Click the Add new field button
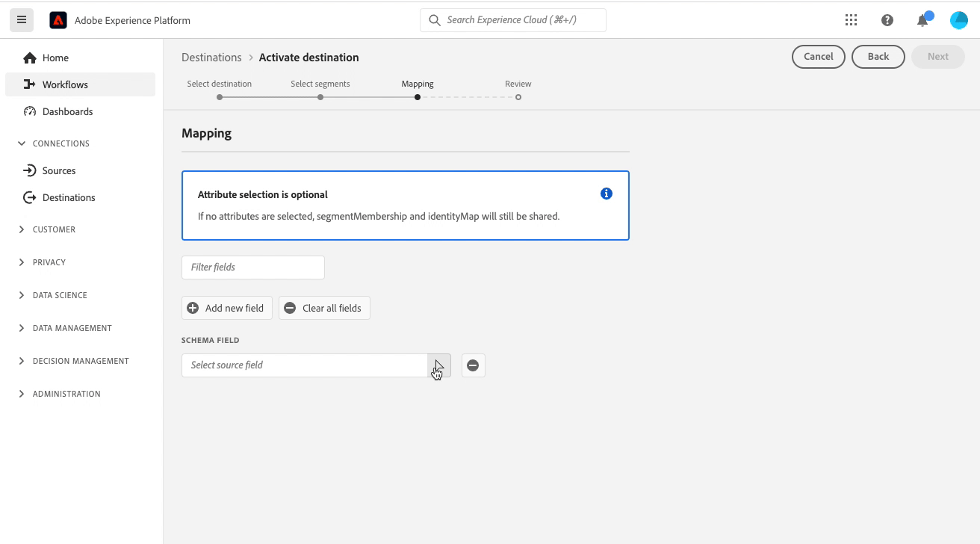Screen dimensions: 980x544 point(226,308)
